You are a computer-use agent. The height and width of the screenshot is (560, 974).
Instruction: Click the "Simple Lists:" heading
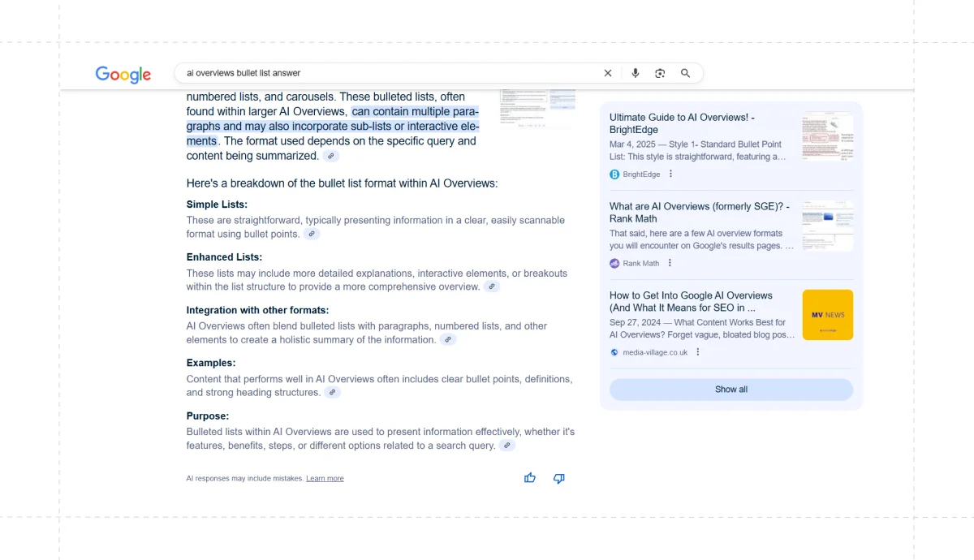(x=217, y=205)
